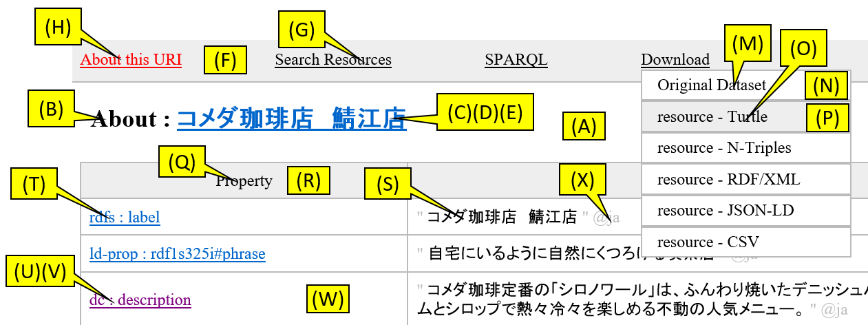Choose Original Dataset from Download menu
Image resolution: width=868 pixels, height=325 pixels.
click(x=746, y=85)
